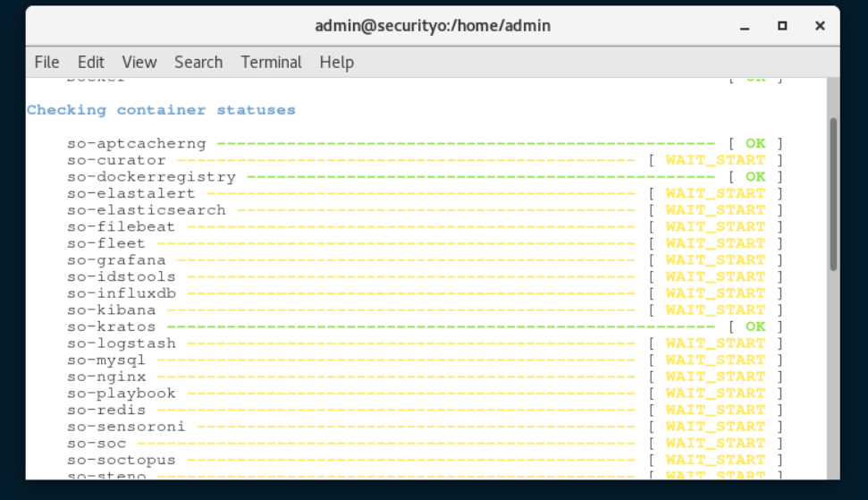Image resolution: width=868 pixels, height=500 pixels.
Task: Click WAIT_START status of so-kibana
Action: (x=715, y=309)
